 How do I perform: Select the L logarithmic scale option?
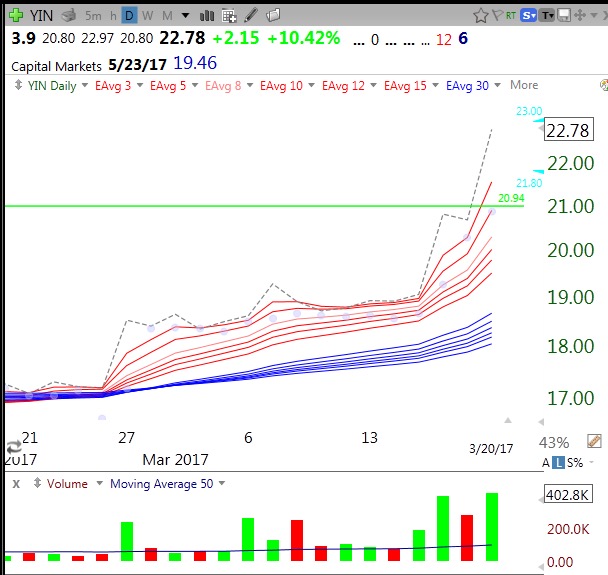point(558,463)
